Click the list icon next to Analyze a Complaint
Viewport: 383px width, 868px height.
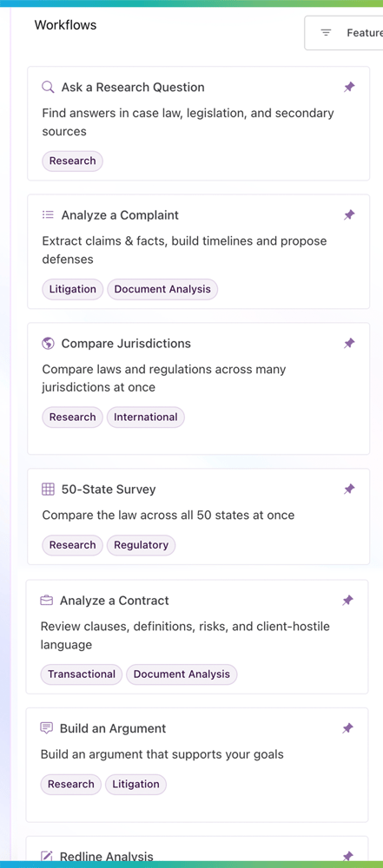(49, 214)
